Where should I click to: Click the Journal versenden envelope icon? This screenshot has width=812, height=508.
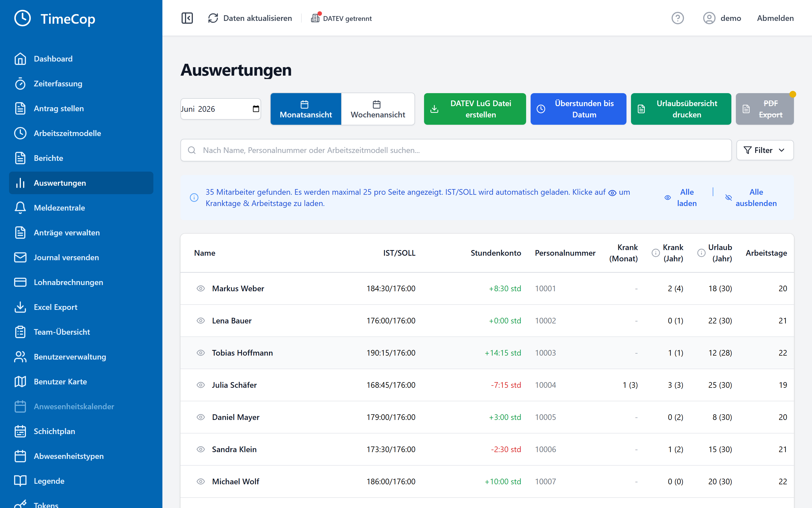coord(20,258)
